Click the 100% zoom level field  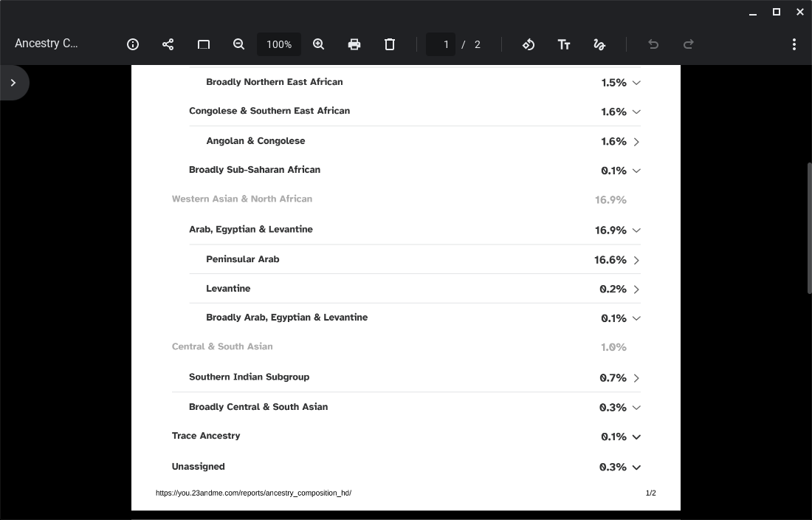pyautogui.click(x=279, y=44)
